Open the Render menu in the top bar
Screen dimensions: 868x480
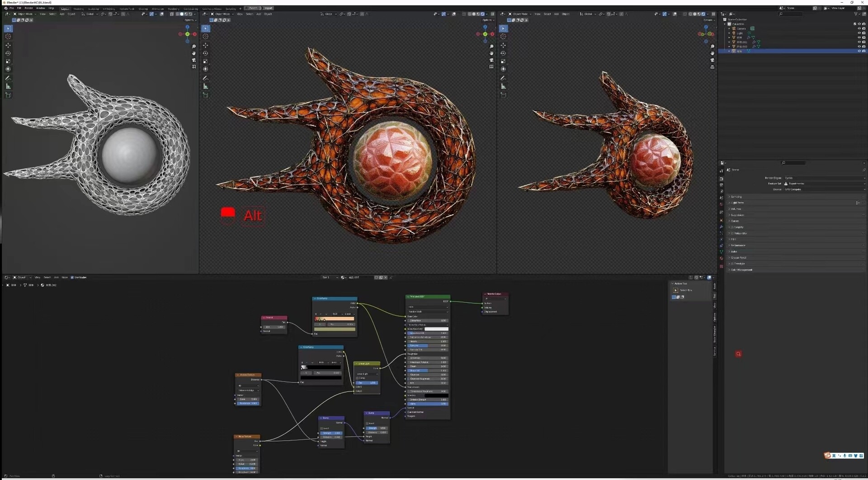pos(28,8)
